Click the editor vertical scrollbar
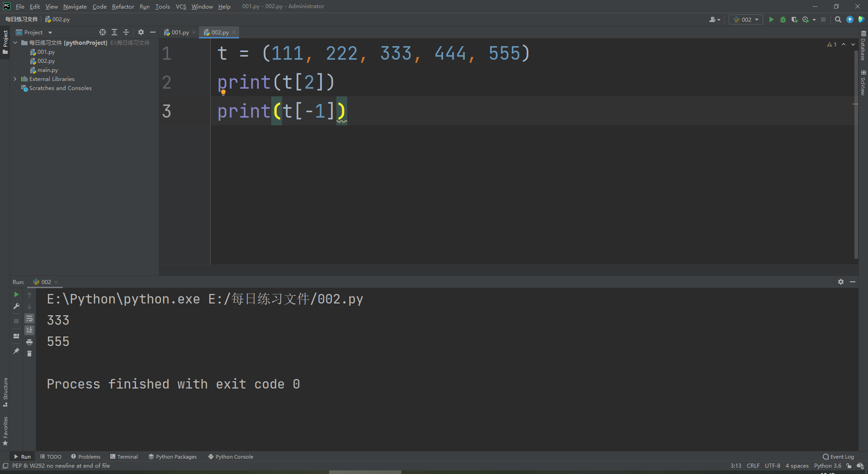868x474 pixels. pos(856,154)
